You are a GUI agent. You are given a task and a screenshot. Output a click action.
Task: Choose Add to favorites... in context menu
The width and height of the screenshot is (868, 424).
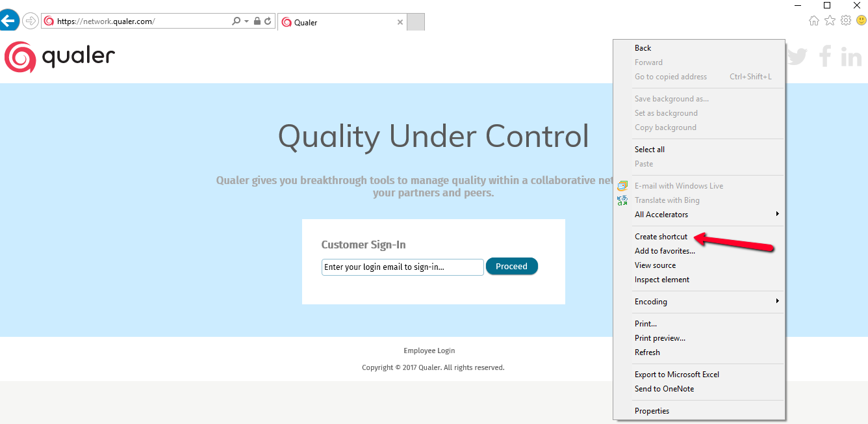click(x=700, y=251)
